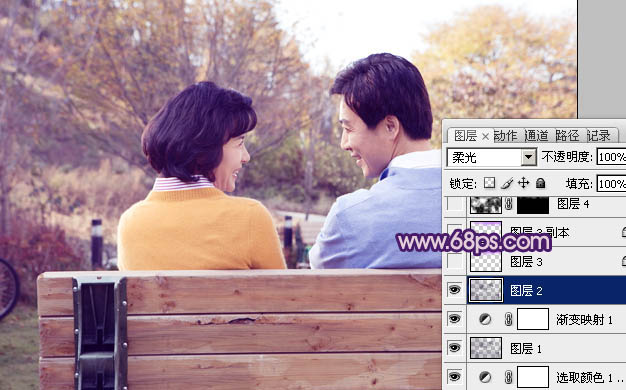Viewport: 626px width, 390px height.
Task: Hide 图层 2 with its eye icon
Action: pos(454,290)
